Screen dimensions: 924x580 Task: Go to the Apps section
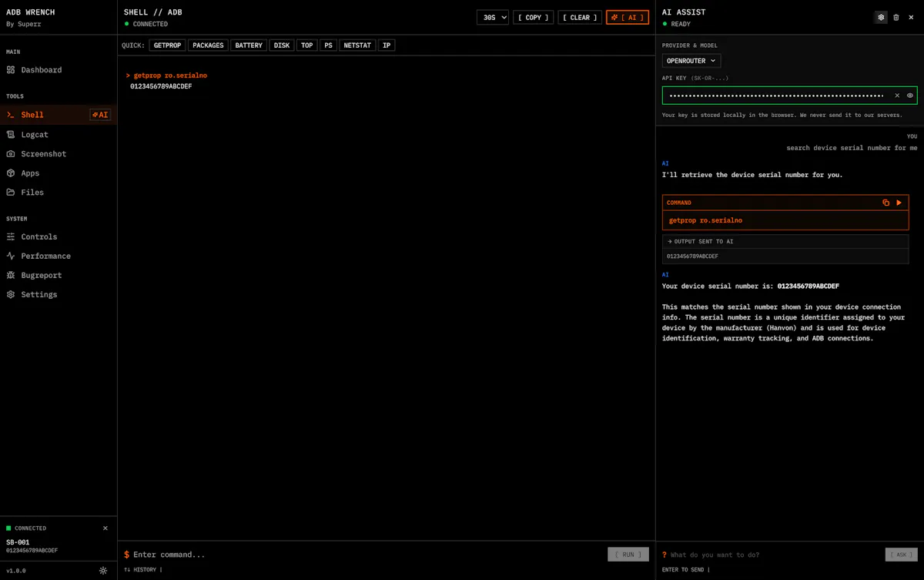tap(59, 173)
